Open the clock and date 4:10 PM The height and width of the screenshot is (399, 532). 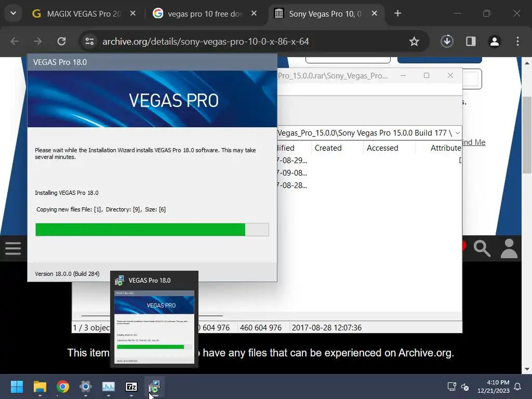point(494,387)
